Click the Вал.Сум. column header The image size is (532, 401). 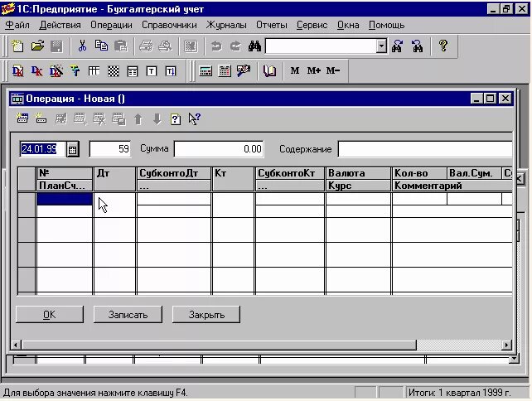(474, 173)
